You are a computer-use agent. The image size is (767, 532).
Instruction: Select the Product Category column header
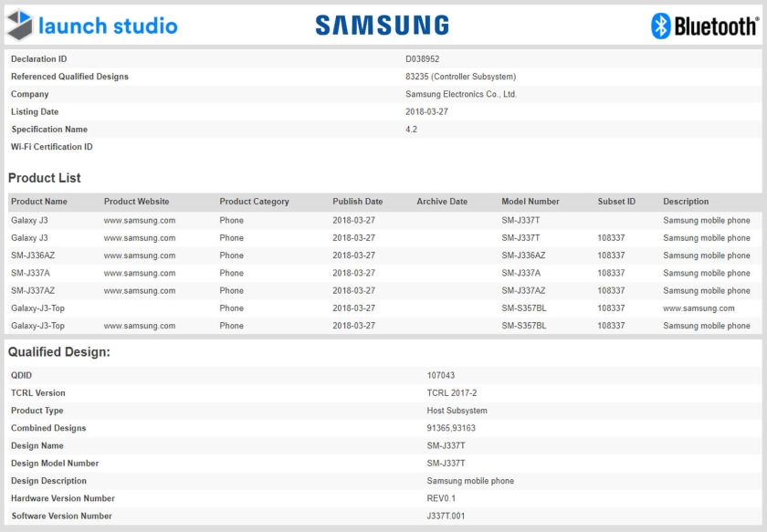254,202
